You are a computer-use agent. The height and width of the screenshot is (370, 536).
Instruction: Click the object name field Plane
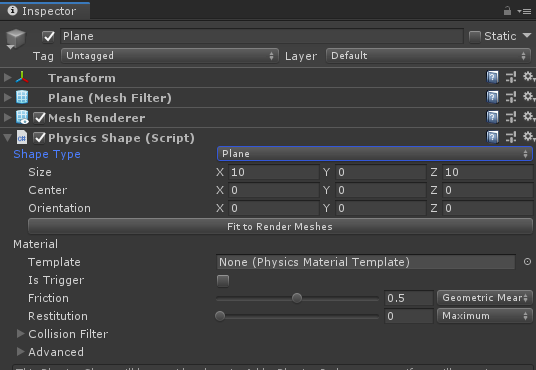click(262, 36)
